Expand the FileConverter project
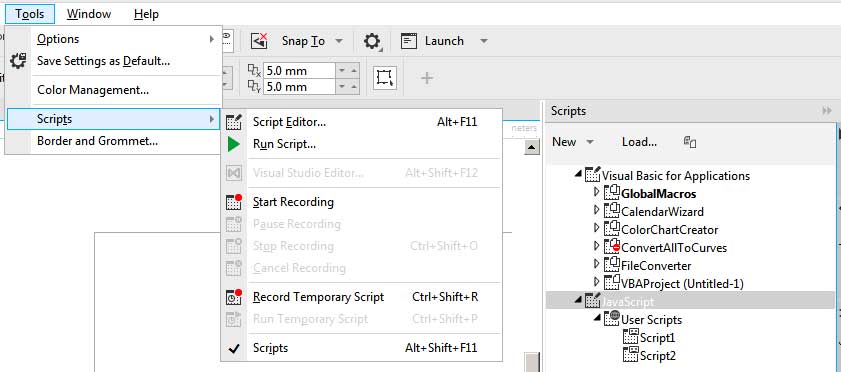This screenshot has width=841, height=372. pos(596,265)
